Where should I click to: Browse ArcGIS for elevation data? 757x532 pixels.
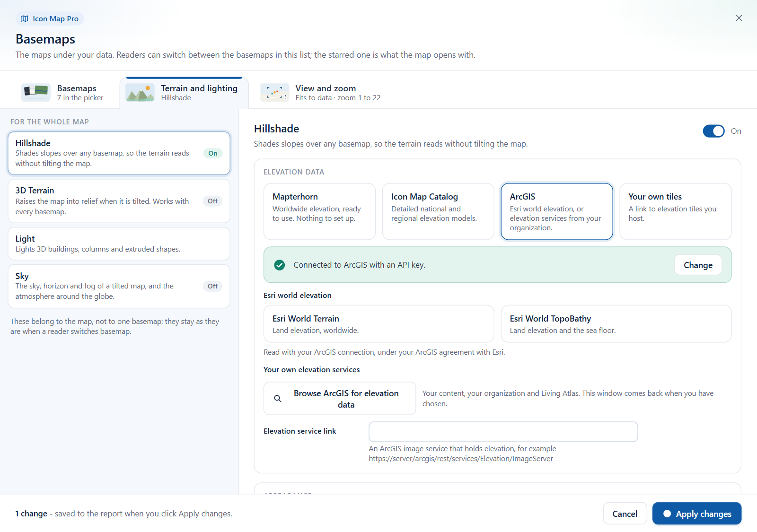coord(340,399)
